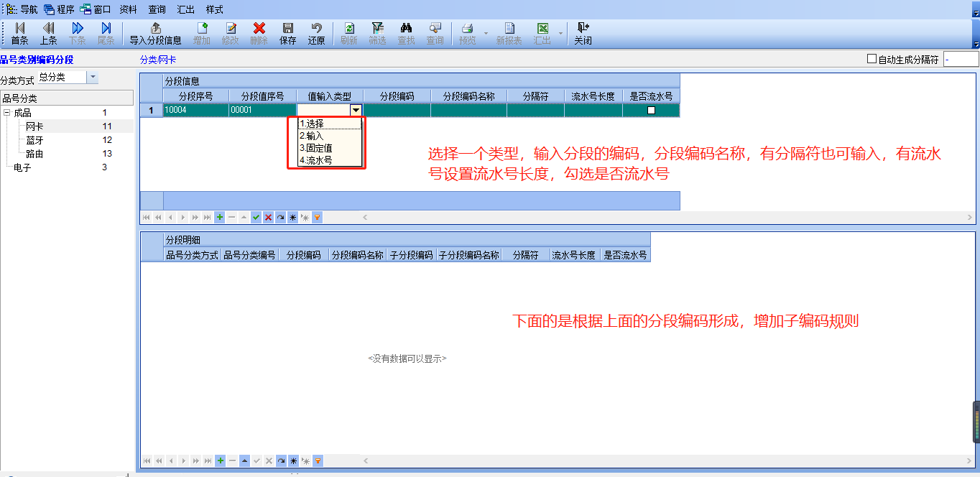Add a row in 分段信息 grid navigator

(x=219, y=217)
